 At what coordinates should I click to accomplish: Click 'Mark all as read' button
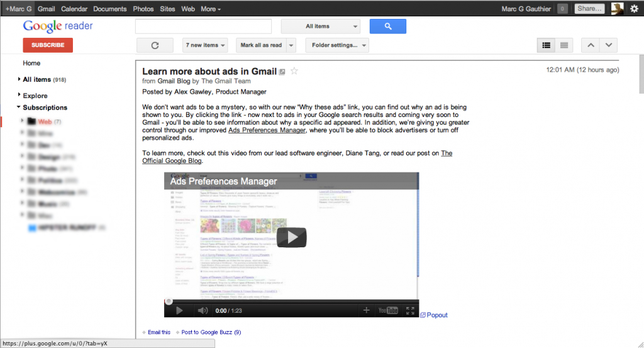[261, 45]
